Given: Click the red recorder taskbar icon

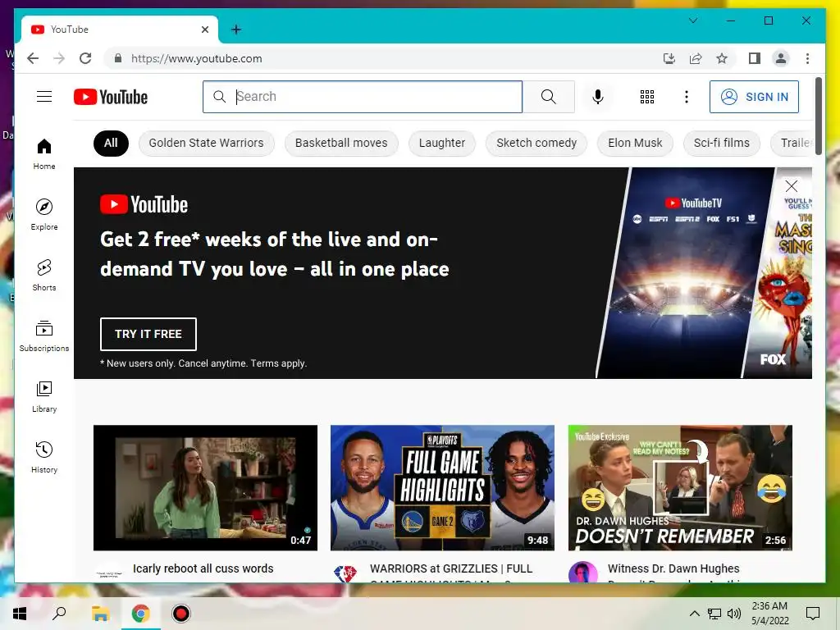Looking at the screenshot, I should coord(181,614).
